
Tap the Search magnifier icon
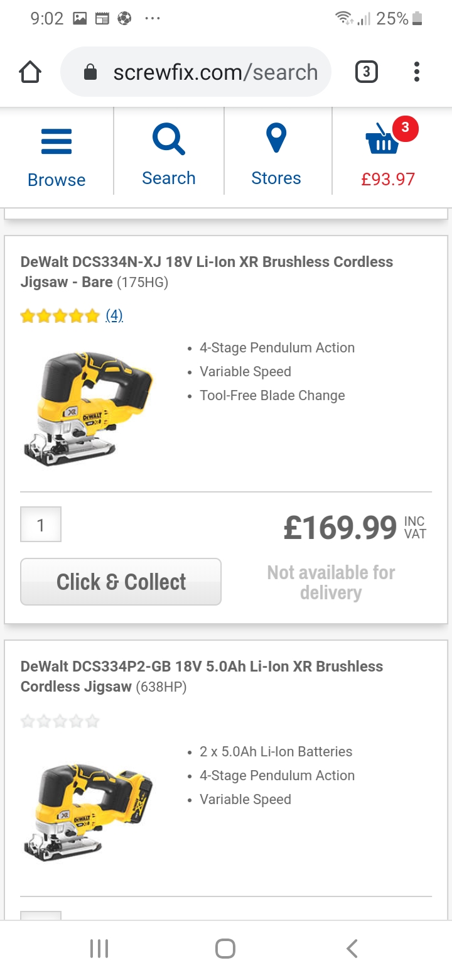(x=168, y=139)
